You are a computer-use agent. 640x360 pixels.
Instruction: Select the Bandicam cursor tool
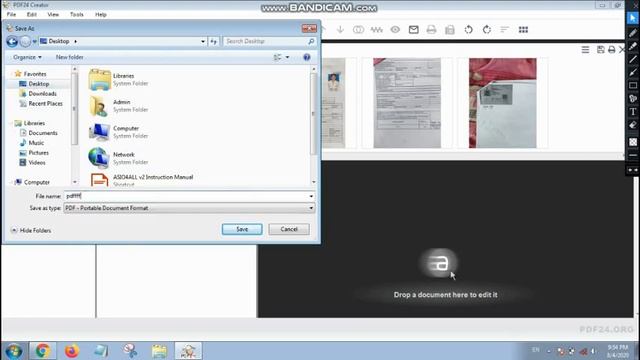tap(633, 18)
